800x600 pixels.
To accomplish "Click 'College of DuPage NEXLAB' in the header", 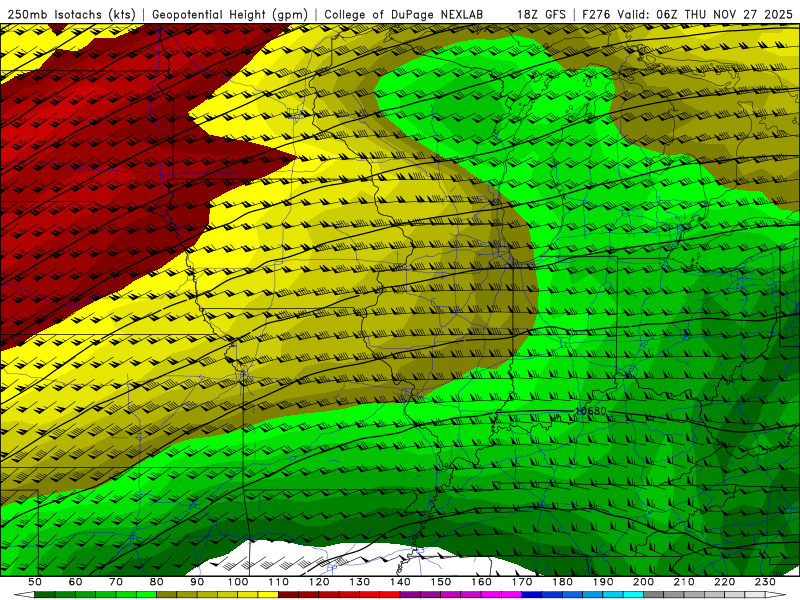I will 403,14.
